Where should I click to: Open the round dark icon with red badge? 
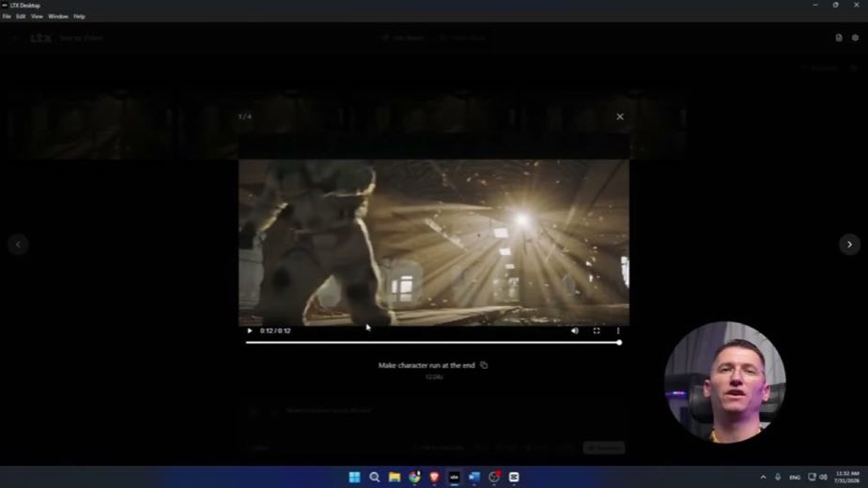(494, 477)
